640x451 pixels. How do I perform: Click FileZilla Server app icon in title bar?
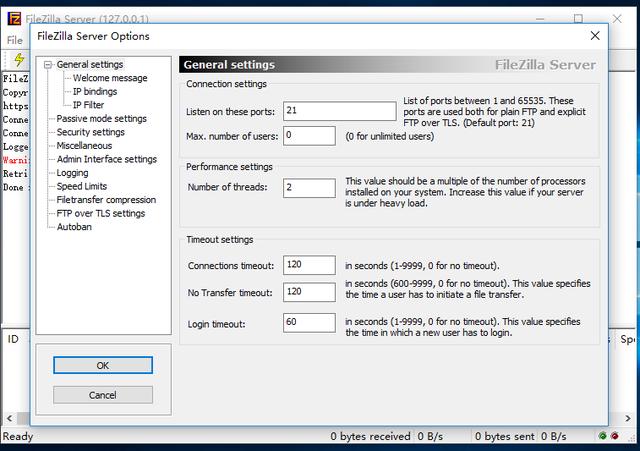[14, 19]
